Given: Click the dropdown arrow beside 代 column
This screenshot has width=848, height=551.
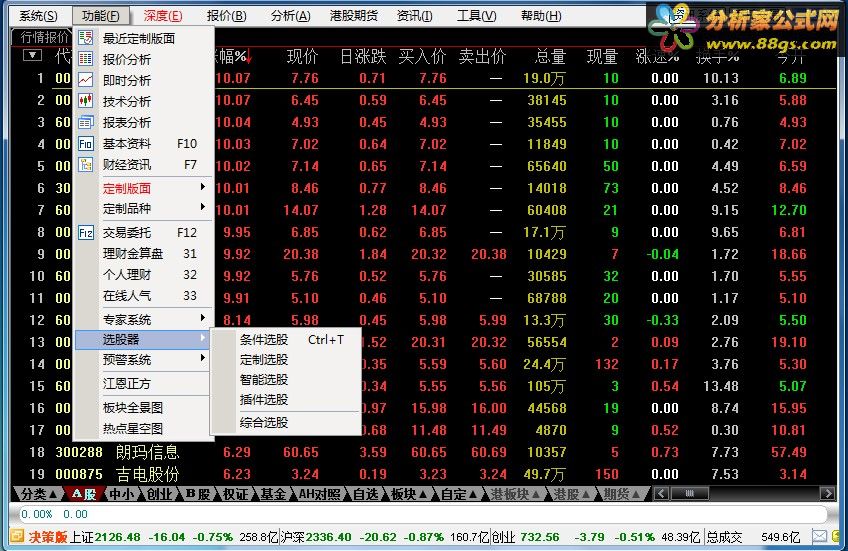Looking at the screenshot, I should click(32, 55).
